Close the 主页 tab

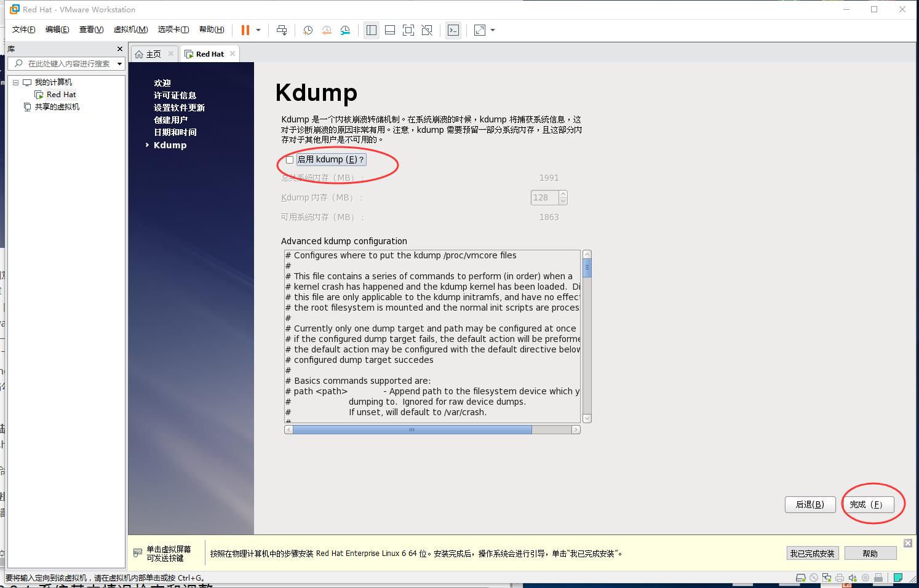pos(171,54)
